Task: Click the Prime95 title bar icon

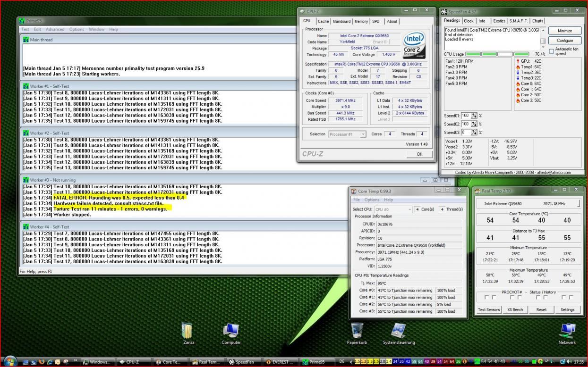Action: (x=21, y=21)
